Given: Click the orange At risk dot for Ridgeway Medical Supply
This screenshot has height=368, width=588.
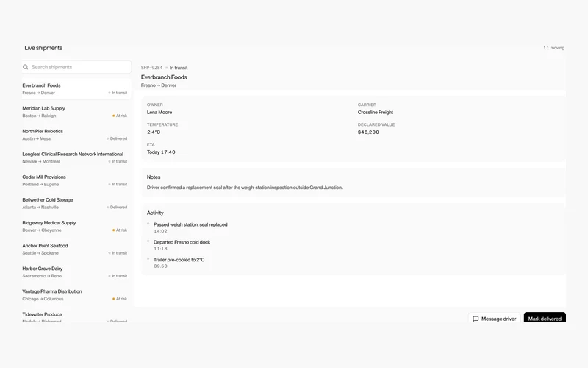Looking at the screenshot, I should point(114,230).
